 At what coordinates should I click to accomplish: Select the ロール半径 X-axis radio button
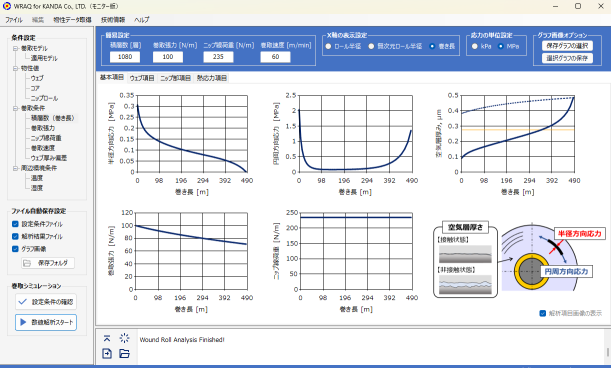[328, 46]
